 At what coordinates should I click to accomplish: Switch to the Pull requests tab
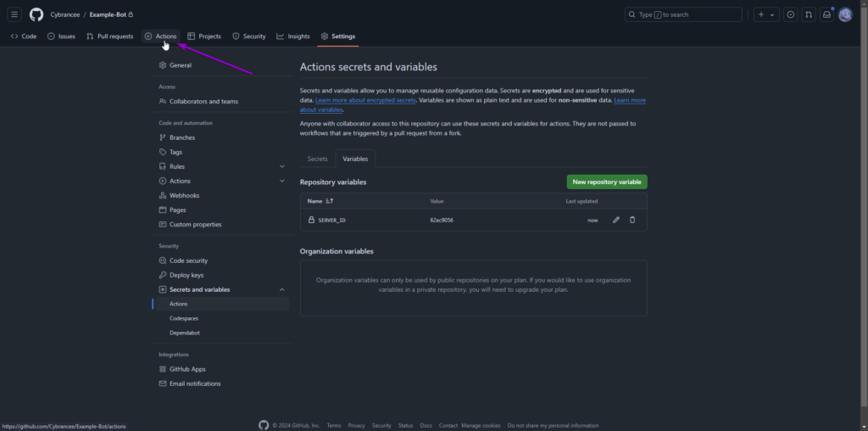(110, 36)
